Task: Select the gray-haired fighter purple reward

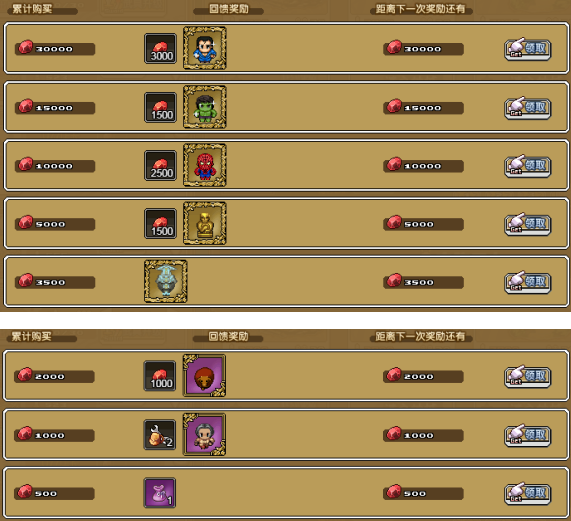Action: 204,434
